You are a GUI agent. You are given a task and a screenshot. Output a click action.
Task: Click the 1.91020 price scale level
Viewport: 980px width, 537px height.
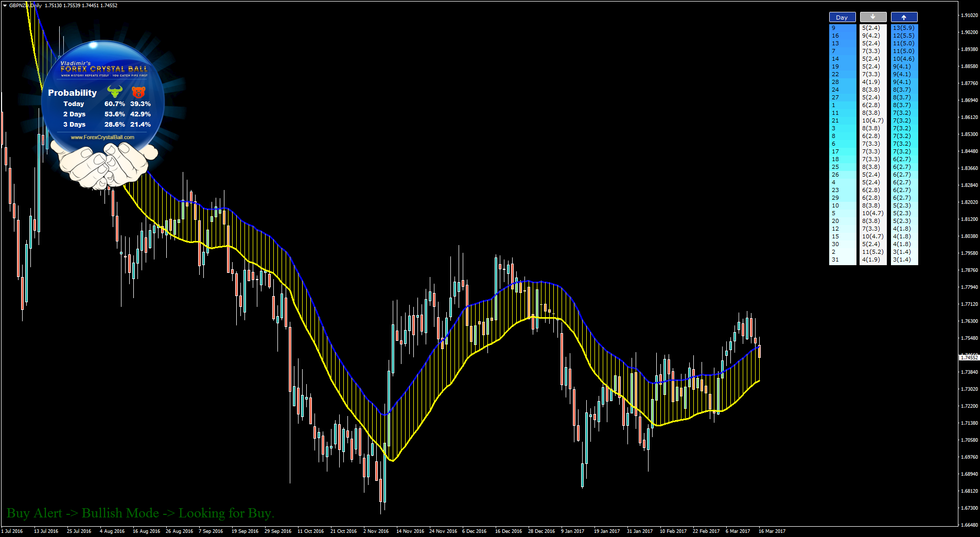pyautogui.click(x=969, y=15)
